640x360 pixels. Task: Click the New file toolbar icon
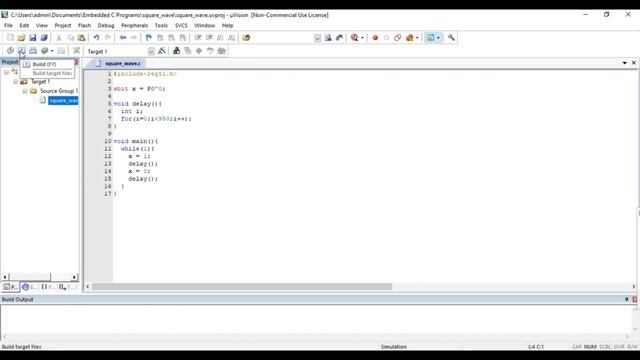[x=10, y=38]
